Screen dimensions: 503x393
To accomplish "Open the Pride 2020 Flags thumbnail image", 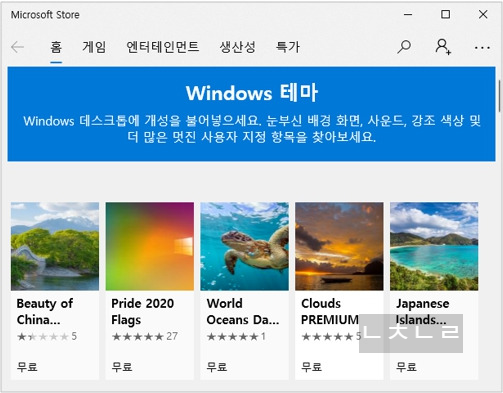I will (x=150, y=246).
